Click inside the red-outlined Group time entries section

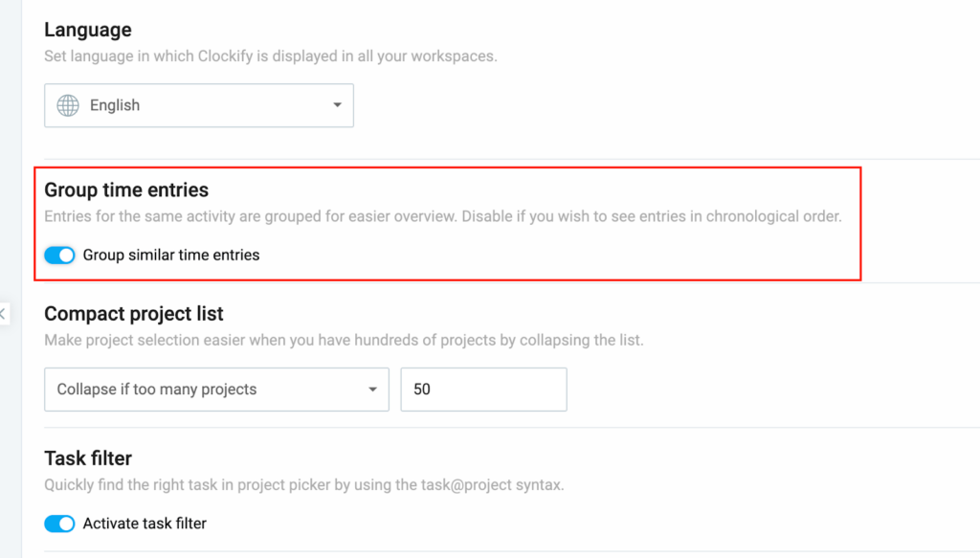[574, 249]
